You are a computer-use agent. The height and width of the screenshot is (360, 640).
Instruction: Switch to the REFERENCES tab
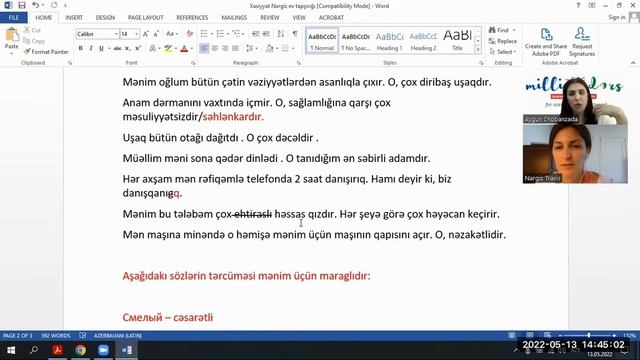click(x=192, y=18)
